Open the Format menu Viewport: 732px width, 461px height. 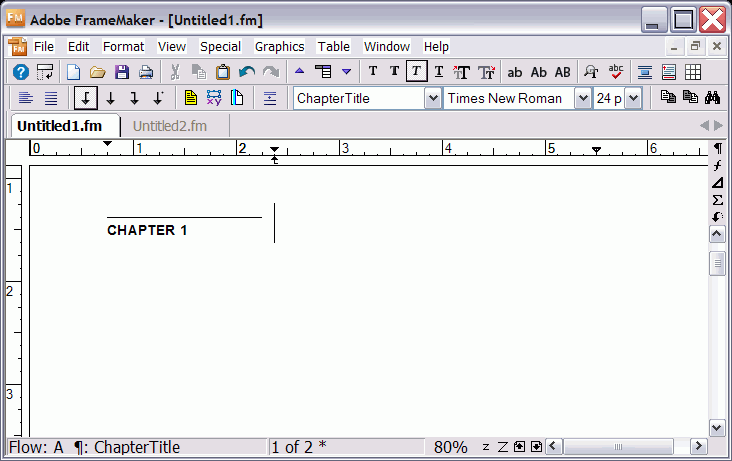(123, 47)
